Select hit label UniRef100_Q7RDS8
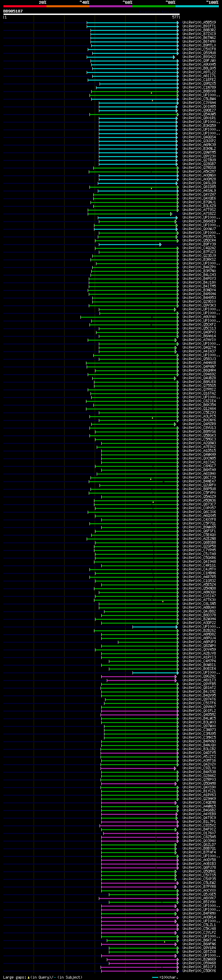 199,168
